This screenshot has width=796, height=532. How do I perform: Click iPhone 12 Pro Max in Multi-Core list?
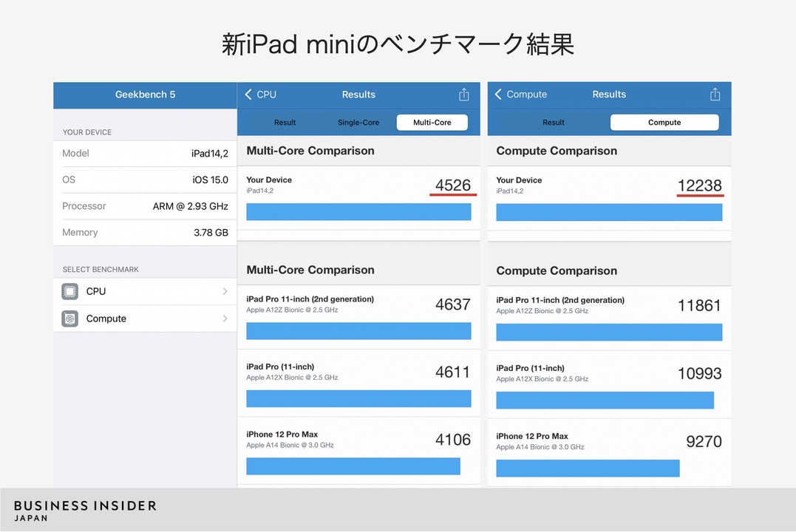point(282,434)
